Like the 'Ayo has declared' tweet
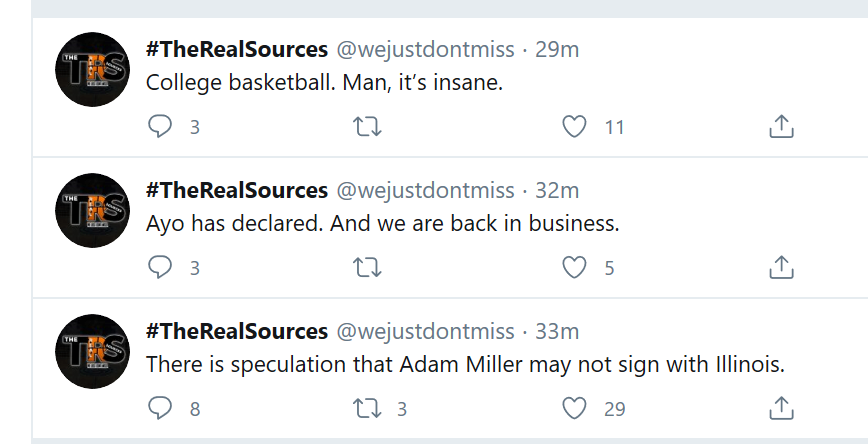The width and height of the screenshot is (868, 444). tap(574, 268)
